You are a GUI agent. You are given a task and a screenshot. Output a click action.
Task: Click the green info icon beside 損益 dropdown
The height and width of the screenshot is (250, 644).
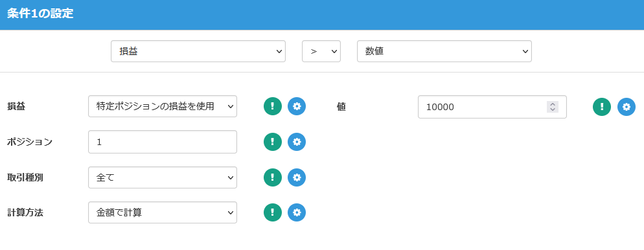click(273, 106)
